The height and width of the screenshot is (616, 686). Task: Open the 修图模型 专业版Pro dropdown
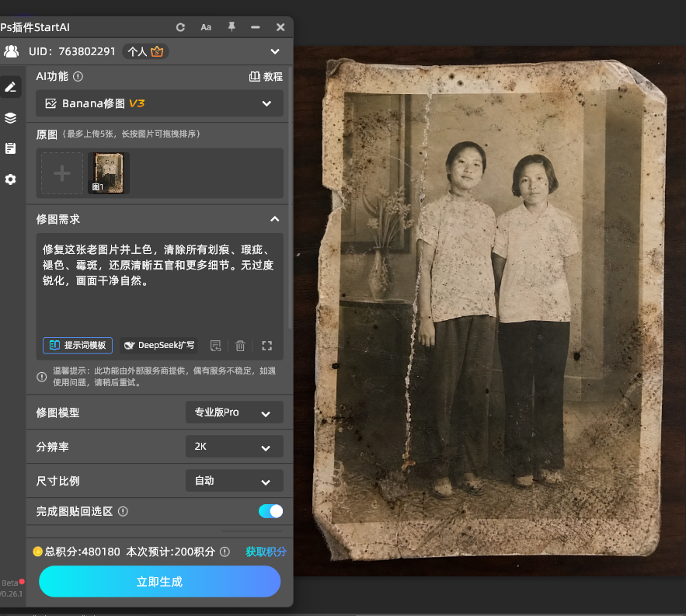(234, 412)
